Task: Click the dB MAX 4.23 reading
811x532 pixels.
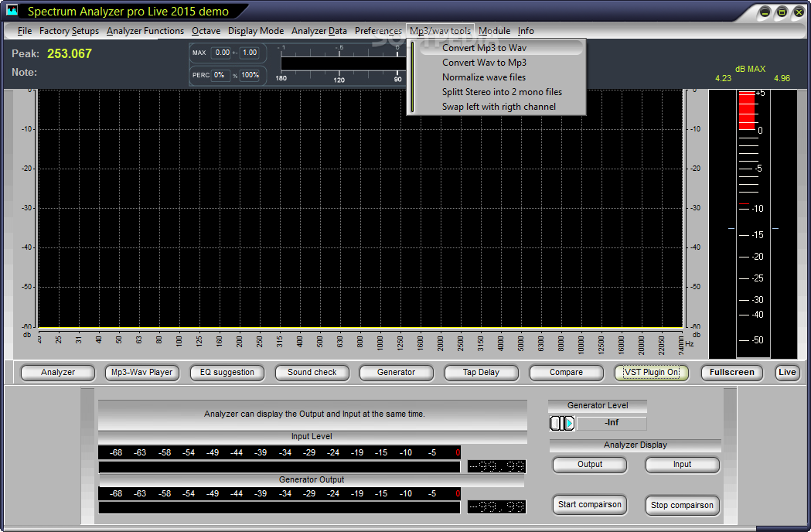Action: [x=723, y=79]
